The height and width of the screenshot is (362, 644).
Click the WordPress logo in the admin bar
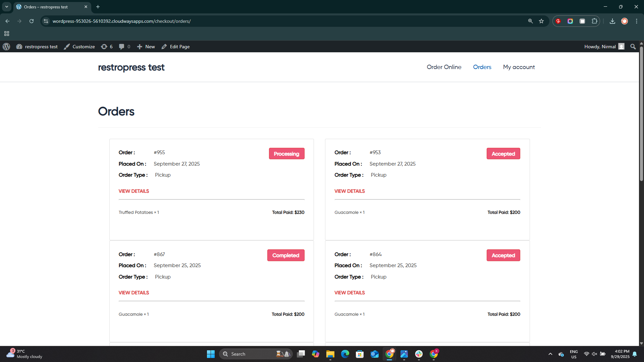(x=6, y=47)
